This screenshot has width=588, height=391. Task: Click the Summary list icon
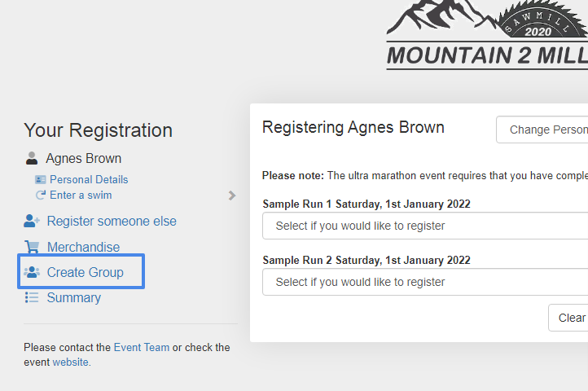click(32, 297)
